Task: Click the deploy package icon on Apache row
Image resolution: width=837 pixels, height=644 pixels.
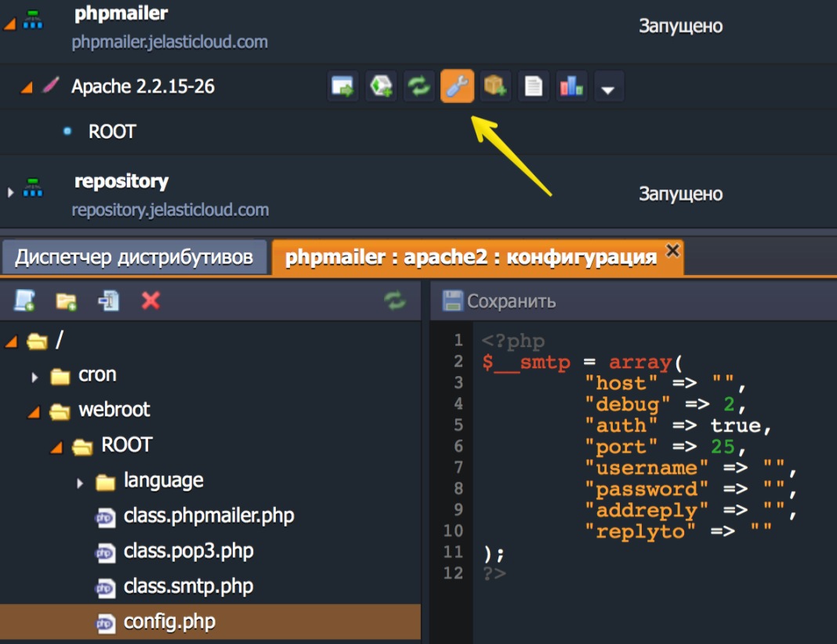Action: 495,86
